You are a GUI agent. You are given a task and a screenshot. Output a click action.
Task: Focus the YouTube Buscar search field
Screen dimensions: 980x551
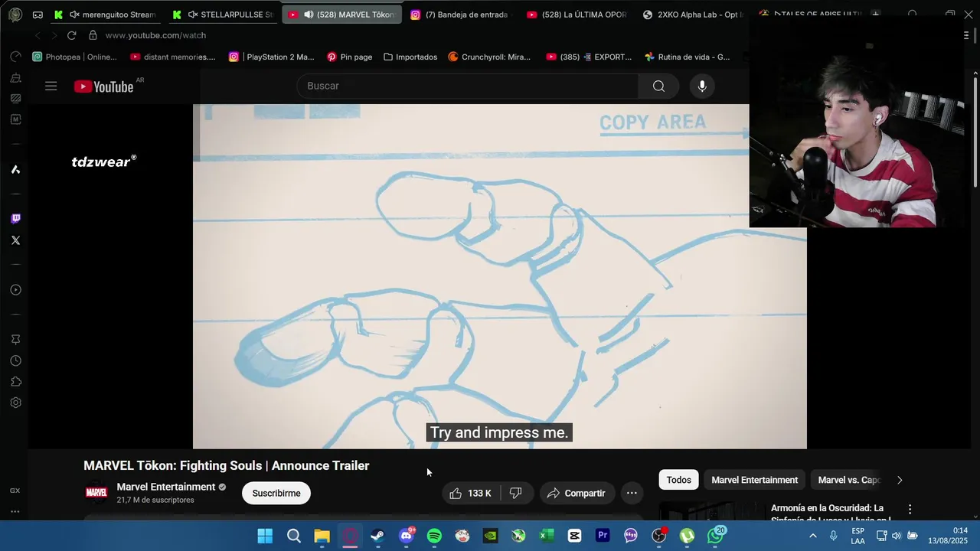click(467, 86)
